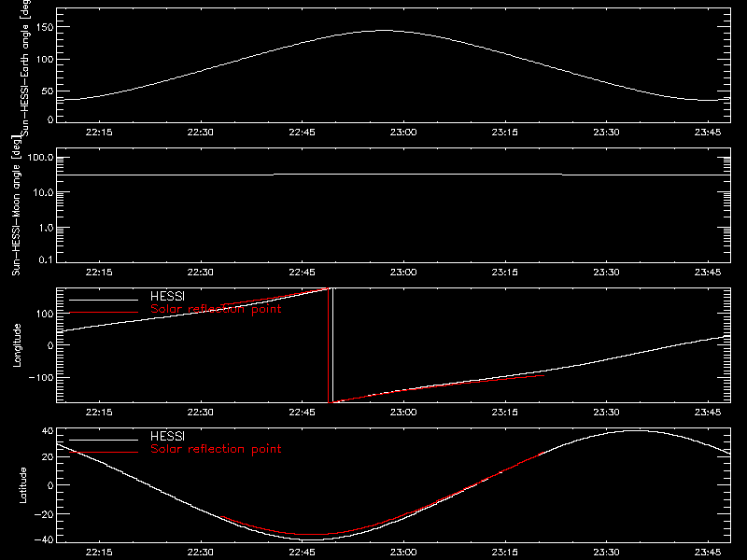Click the Latitude axis label
The height and width of the screenshot is (560, 747).
22,485
